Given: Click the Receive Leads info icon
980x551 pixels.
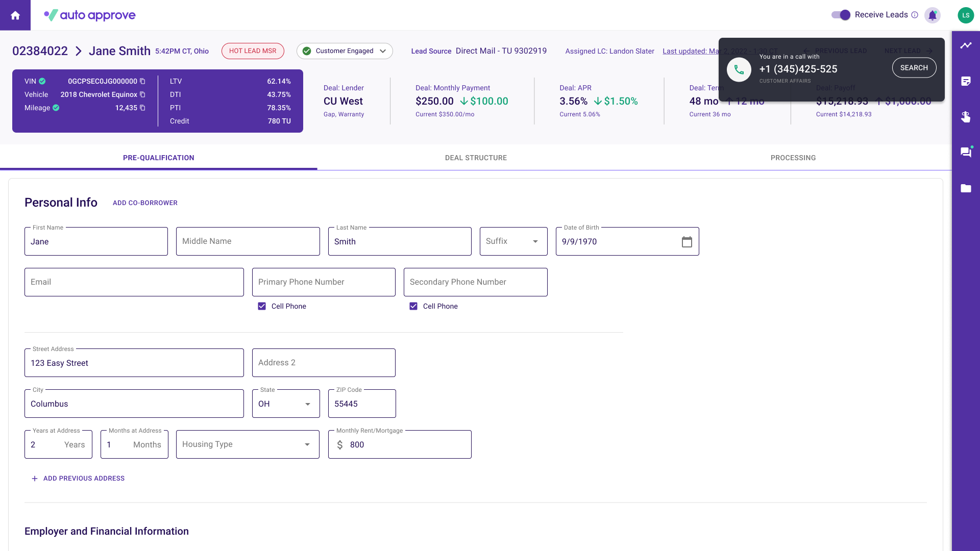Looking at the screenshot, I should click(x=915, y=15).
